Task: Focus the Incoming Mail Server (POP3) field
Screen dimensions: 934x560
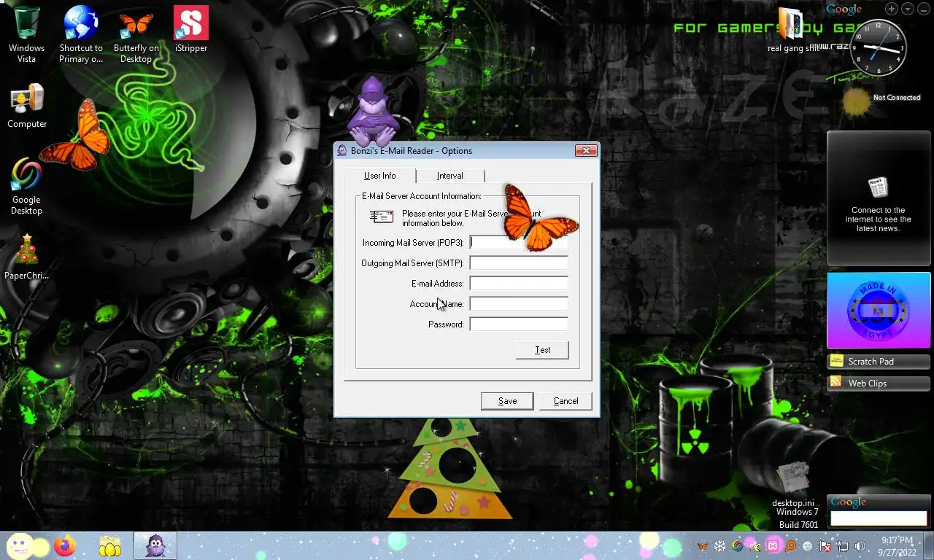Action: tap(519, 243)
